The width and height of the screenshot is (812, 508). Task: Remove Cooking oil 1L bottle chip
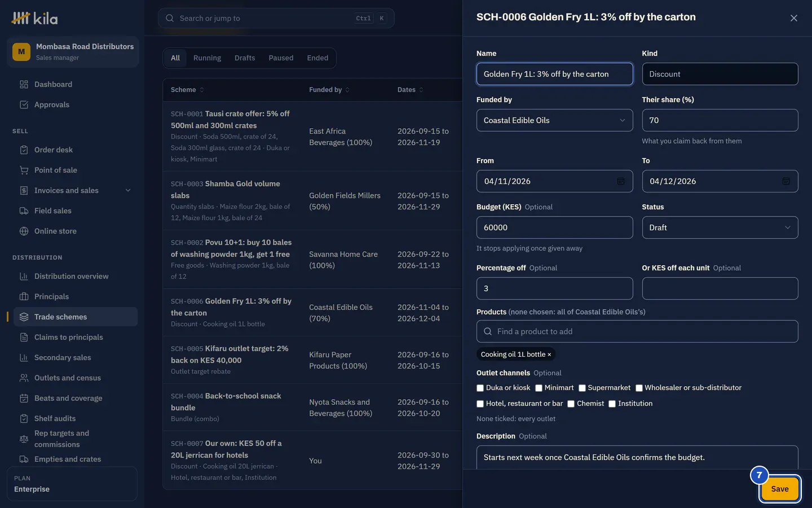pyautogui.click(x=549, y=354)
